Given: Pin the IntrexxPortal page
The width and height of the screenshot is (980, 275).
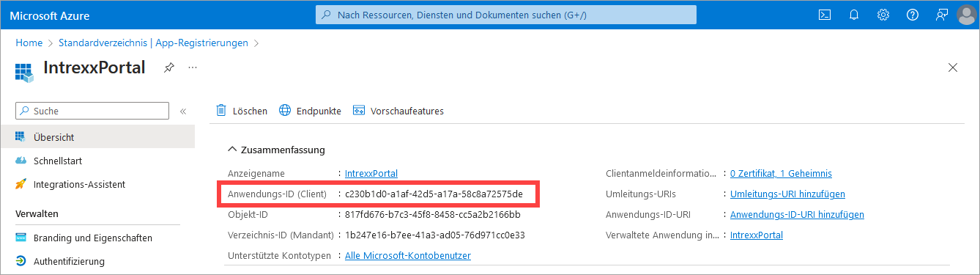Looking at the screenshot, I should 169,67.
